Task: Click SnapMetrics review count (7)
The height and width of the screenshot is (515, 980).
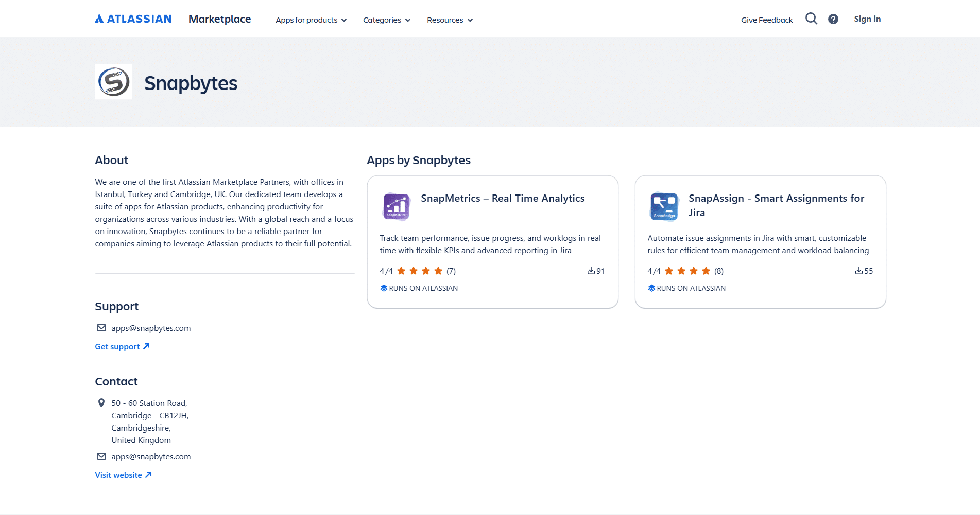Action: click(451, 271)
